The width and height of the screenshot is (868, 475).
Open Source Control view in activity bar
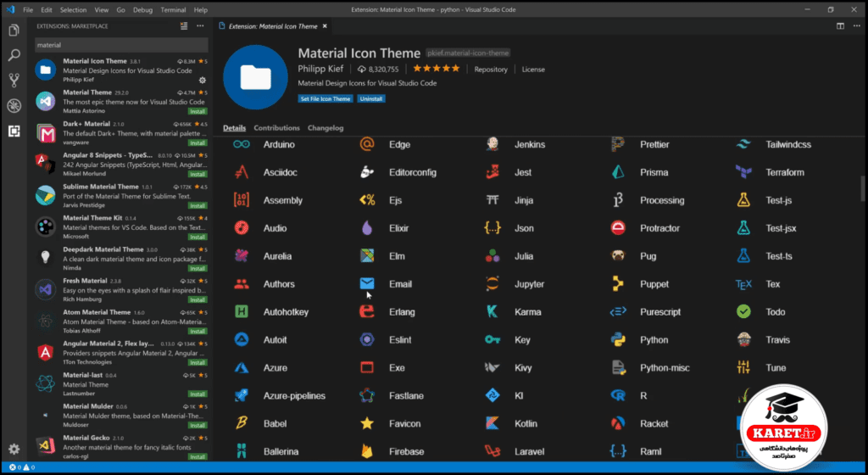click(x=14, y=81)
